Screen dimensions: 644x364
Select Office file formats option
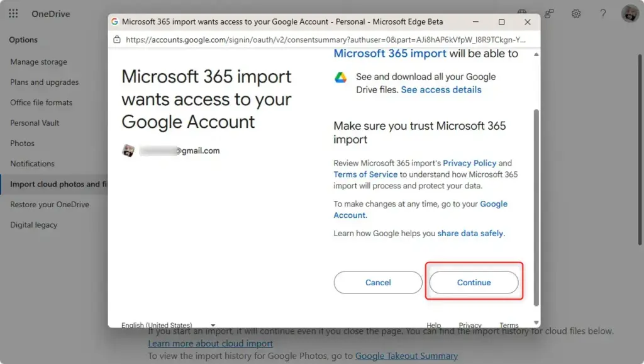(x=41, y=103)
